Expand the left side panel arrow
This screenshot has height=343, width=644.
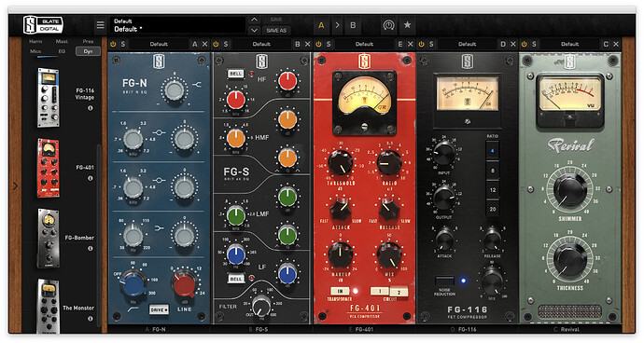[x=15, y=186]
